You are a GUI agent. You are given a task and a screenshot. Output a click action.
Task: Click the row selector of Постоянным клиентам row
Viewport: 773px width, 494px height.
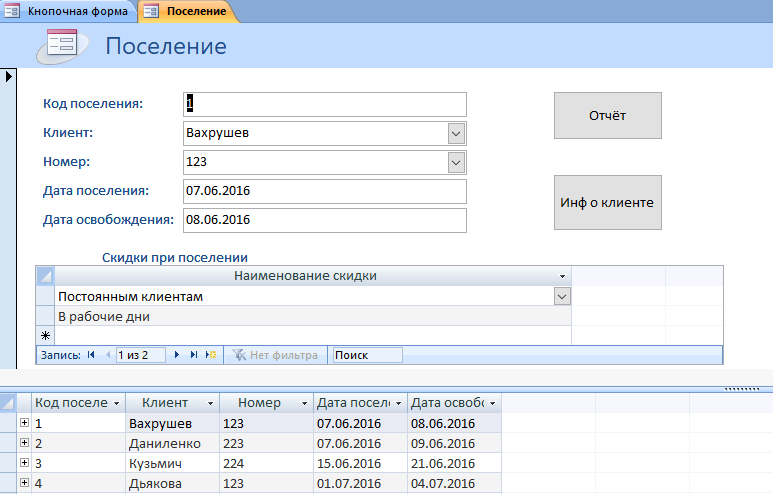[x=45, y=296]
